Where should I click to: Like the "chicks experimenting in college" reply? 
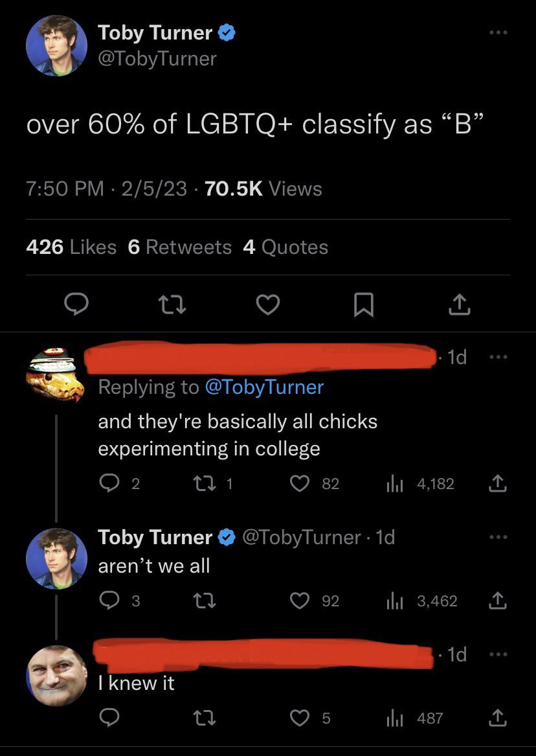click(x=300, y=483)
